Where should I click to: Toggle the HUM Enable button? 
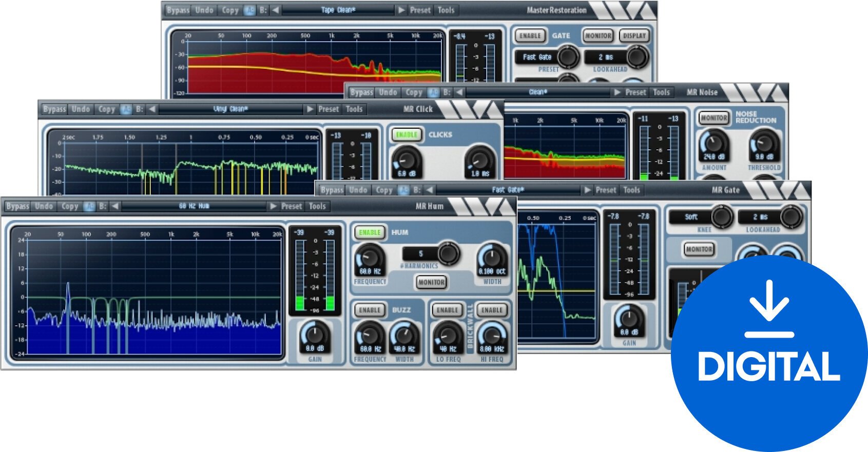pos(370,232)
